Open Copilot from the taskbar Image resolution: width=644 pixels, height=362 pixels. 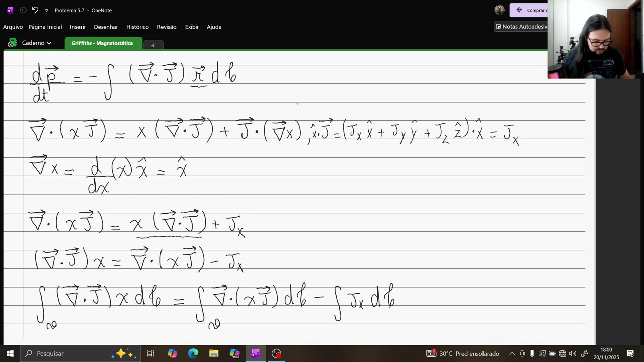click(172, 353)
